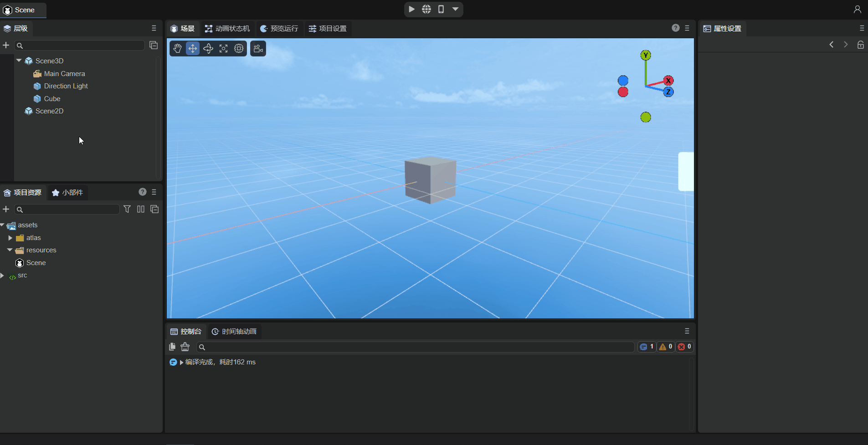Select the hand pan tool
Viewport: 868px width, 445px height.
tap(177, 49)
